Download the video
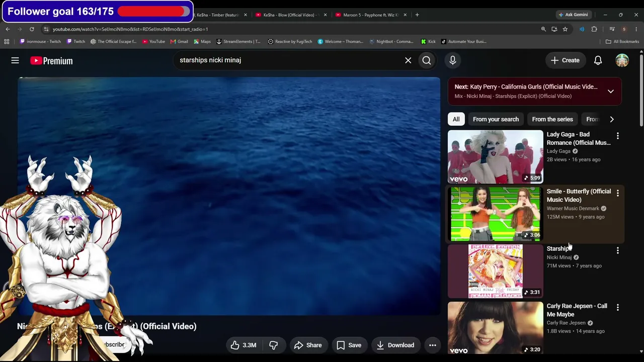The width and height of the screenshot is (644, 362). coord(395,345)
